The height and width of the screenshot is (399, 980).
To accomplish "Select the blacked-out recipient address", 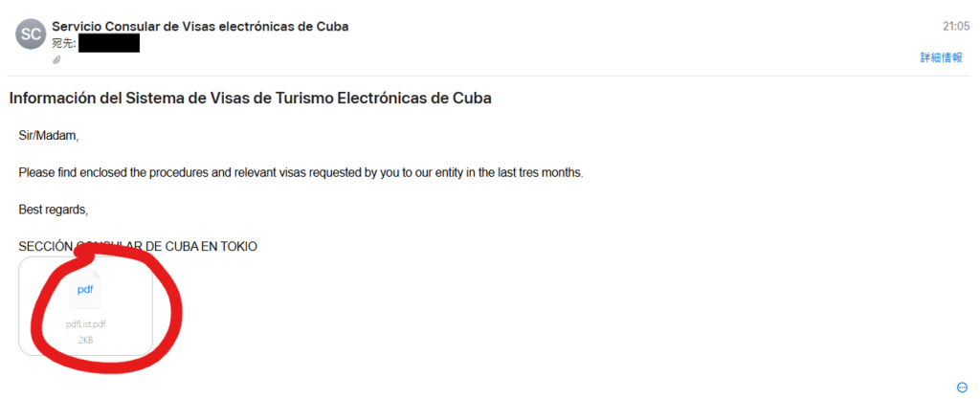I will coord(109,43).
